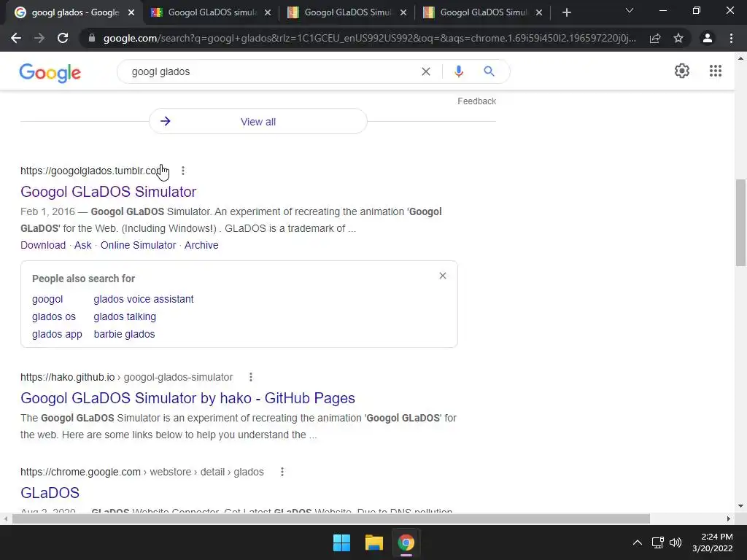Open the Download sitelink
The width and height of the screenshot is (747, 560).
coord(43,245)
